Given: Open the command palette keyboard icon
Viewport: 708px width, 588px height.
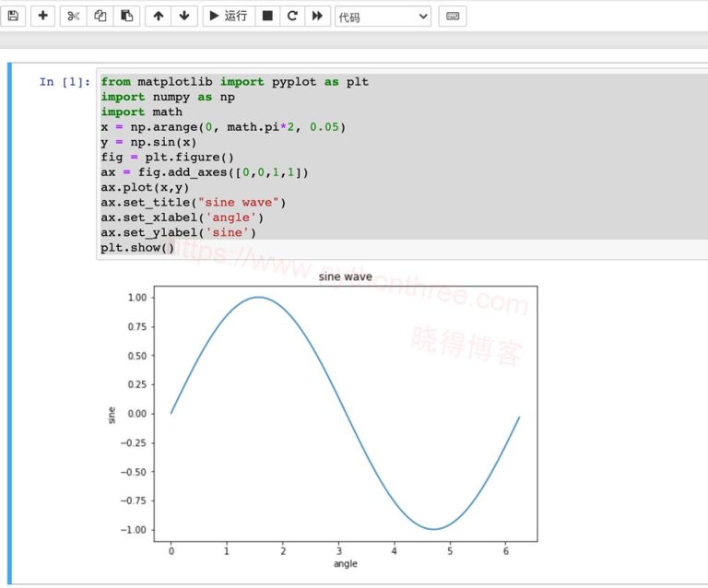Looking at the screenshot, I should click(x=452, y=16).
